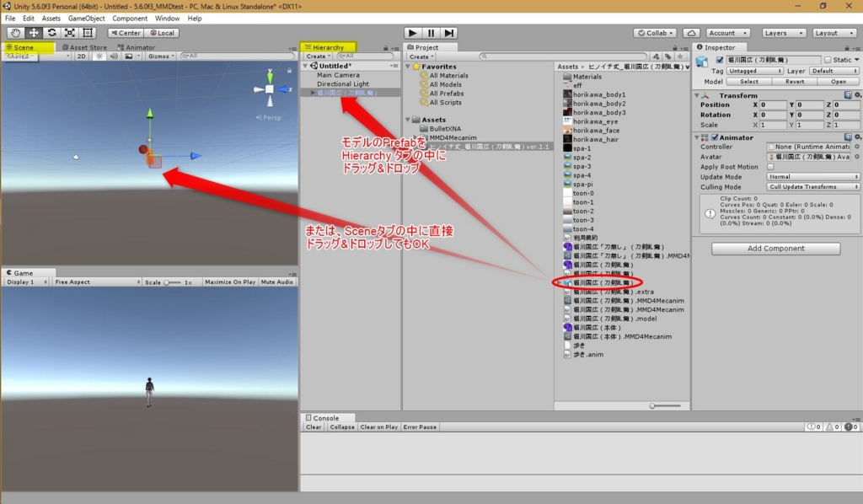863x504 pixels.
Task: Toggle scene lighting sun icon
Action: pos(99,56)
